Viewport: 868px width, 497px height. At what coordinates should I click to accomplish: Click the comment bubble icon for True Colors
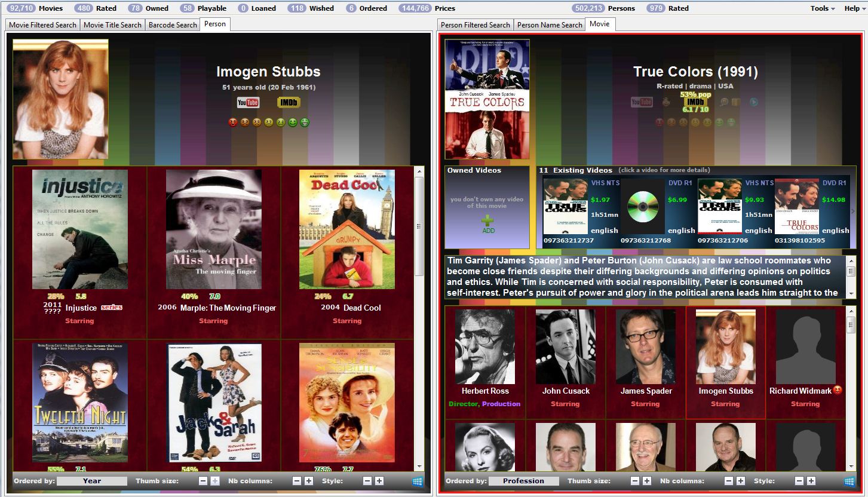click(x=724, y=102)
